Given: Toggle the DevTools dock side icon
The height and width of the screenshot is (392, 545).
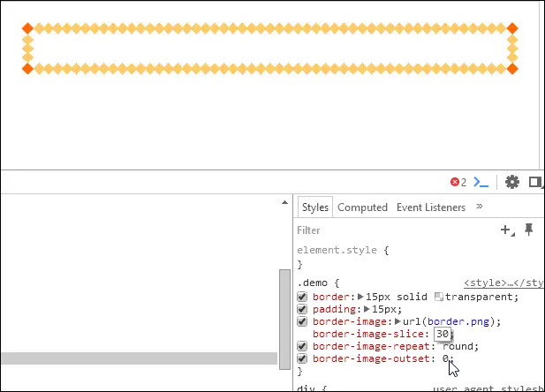Looking at the screenshot, I should (535, 182).
